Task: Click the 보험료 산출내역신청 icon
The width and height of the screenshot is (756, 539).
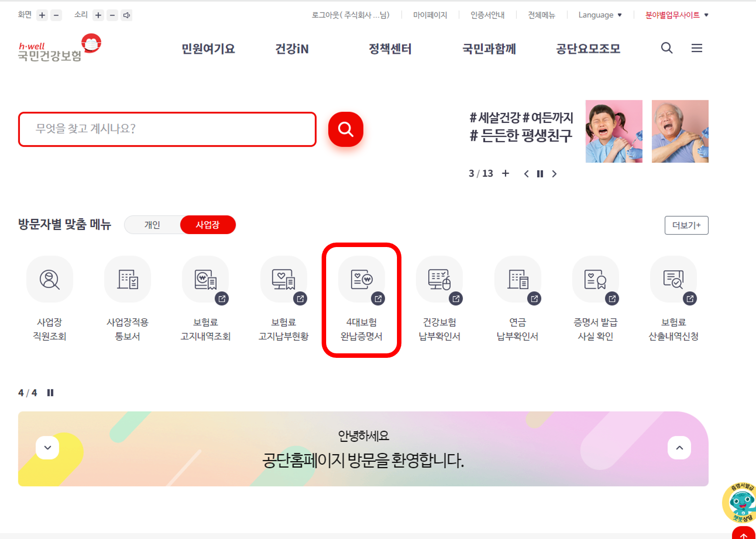Action: click(673, 279)
